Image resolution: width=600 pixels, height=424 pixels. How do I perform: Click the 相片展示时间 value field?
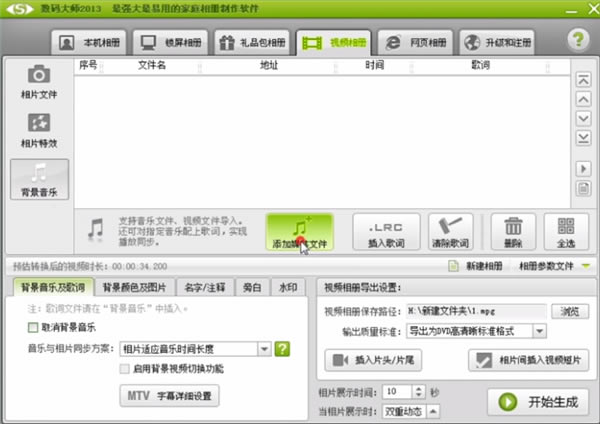coord(397,392)
